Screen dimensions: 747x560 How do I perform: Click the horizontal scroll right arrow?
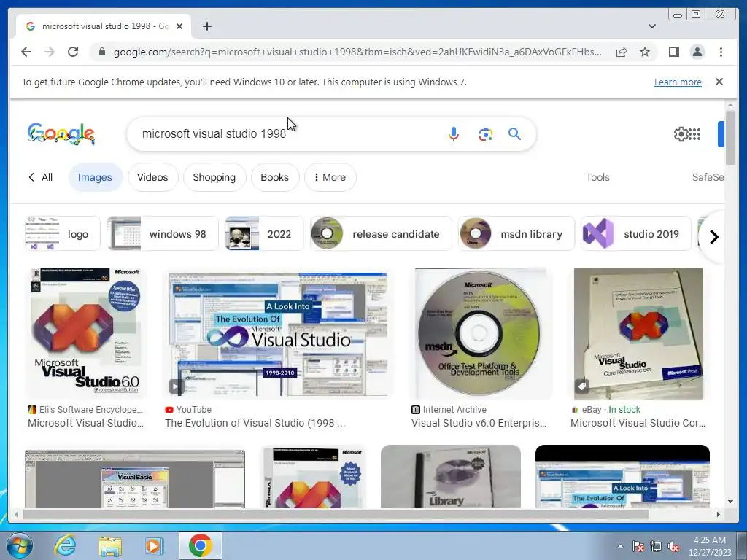coord(719,514)
